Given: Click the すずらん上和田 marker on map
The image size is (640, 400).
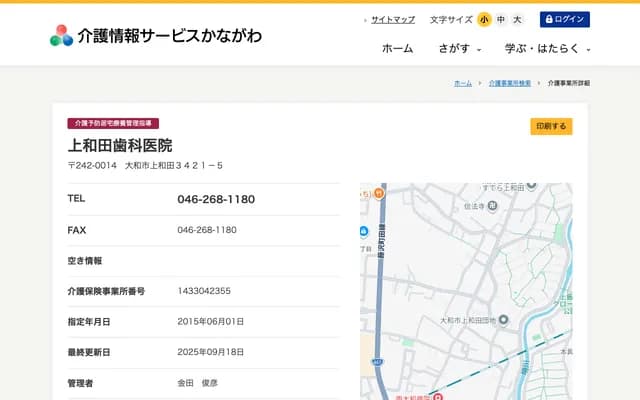Looking at the screenshot, I should [531, 186].
